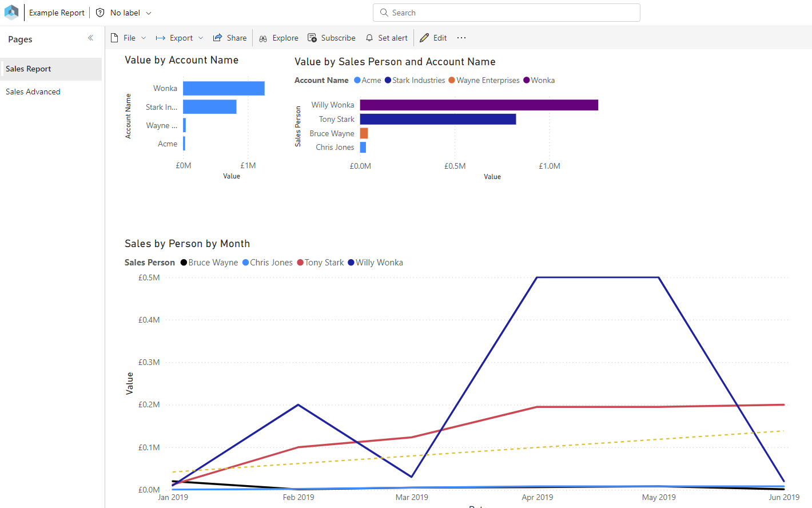Click the Acme legend color dot

click(x=357, y=80)
